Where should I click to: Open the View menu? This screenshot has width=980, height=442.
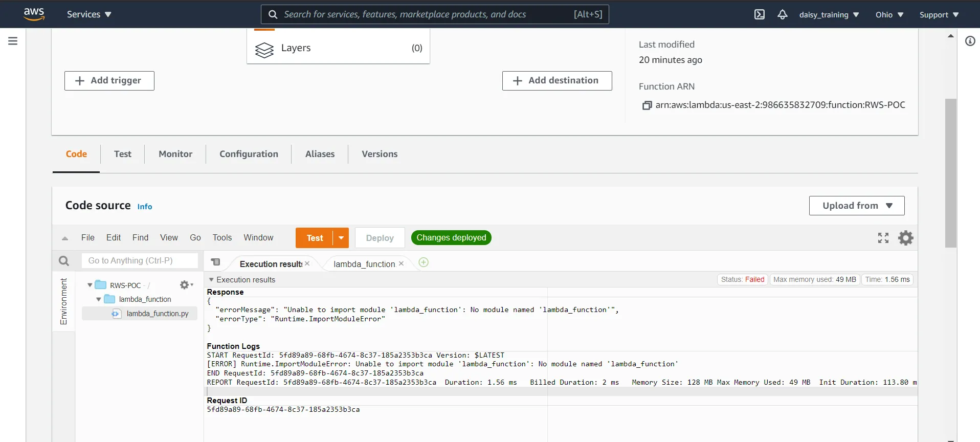pyautogui.click(x=169, y=238)
